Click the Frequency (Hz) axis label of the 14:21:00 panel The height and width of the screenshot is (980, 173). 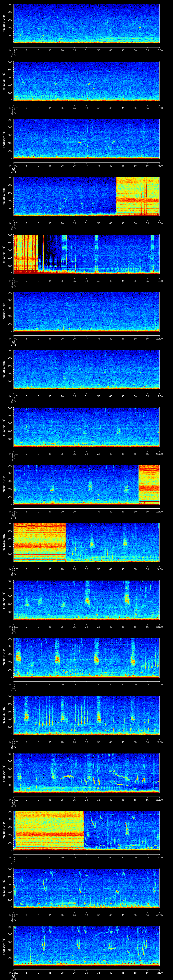4,427
